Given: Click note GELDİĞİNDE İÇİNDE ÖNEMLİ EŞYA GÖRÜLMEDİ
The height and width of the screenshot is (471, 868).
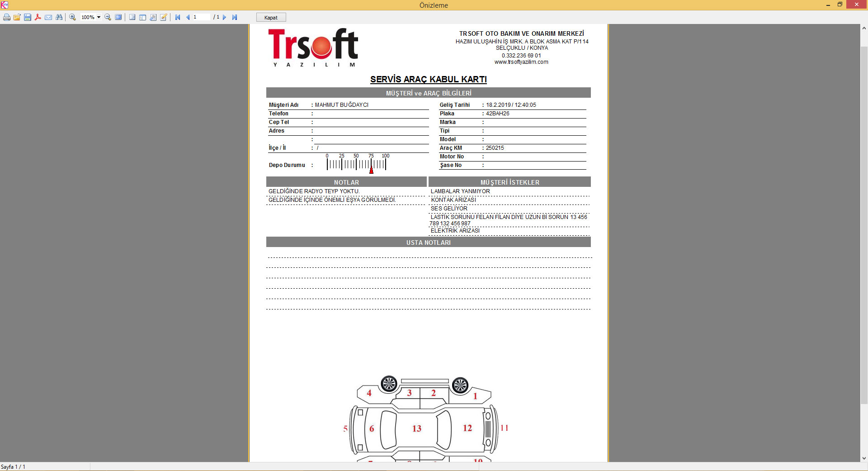Looking at the screenshot, I should coord(332,200).
